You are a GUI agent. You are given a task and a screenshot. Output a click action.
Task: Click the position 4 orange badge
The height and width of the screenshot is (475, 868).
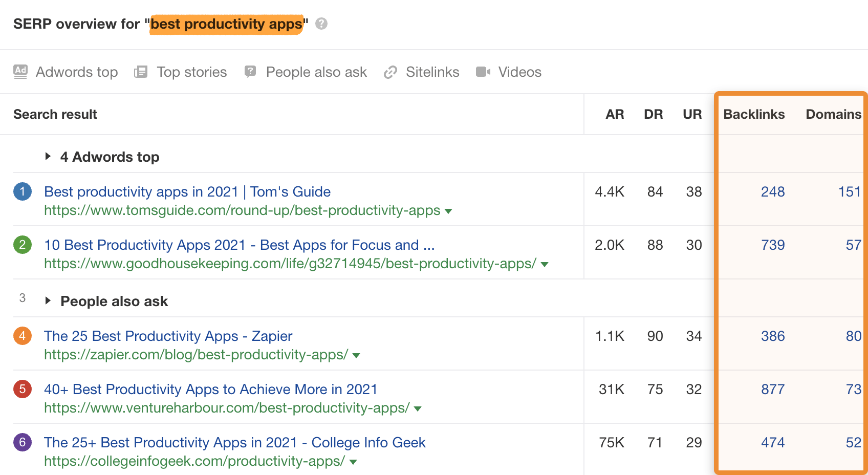(23, 336)
